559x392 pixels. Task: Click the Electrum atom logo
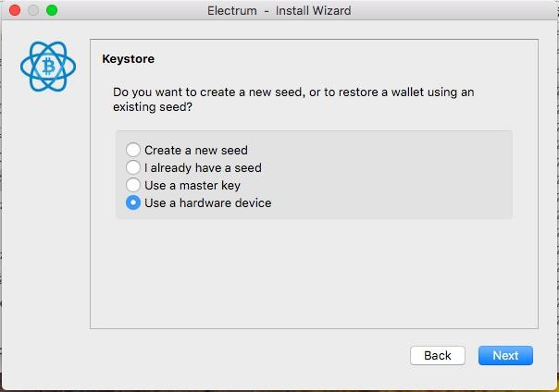[x=48, y=67]
